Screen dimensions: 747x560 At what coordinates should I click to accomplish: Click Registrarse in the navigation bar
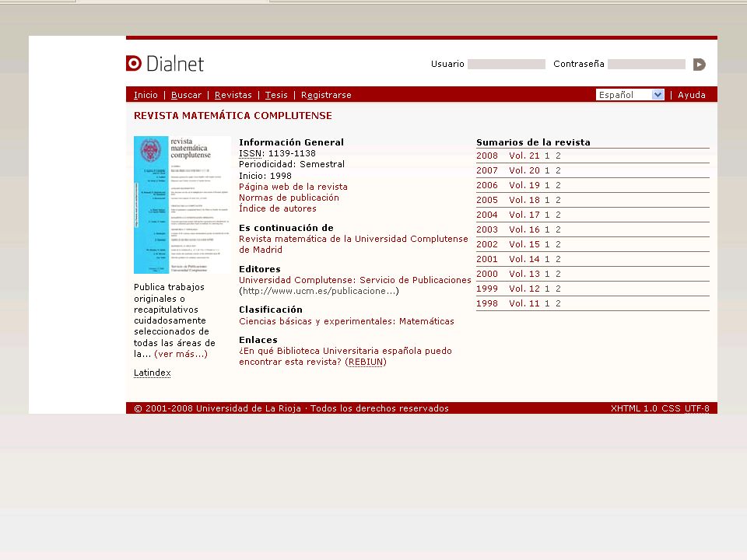(326, 95)
